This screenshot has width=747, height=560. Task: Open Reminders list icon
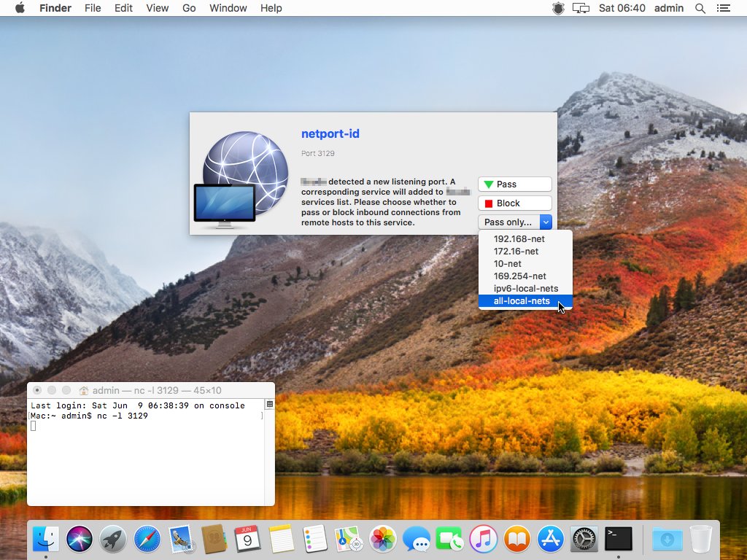pyautogui.click(x=315, y=539)
